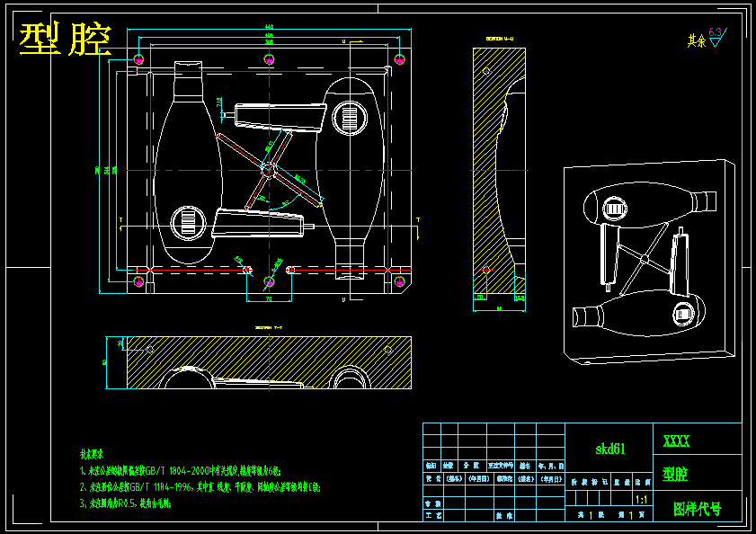Click technical note 1 mentioning GB/T 1804-2000
This screenshot has height=534, width=756.
(181, 471)
